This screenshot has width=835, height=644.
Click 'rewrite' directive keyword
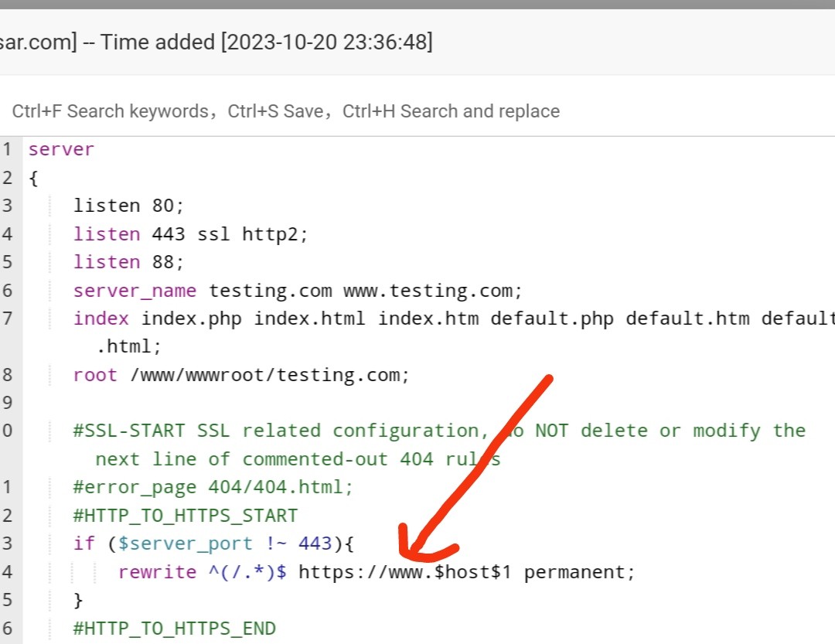tap(158, 572)
